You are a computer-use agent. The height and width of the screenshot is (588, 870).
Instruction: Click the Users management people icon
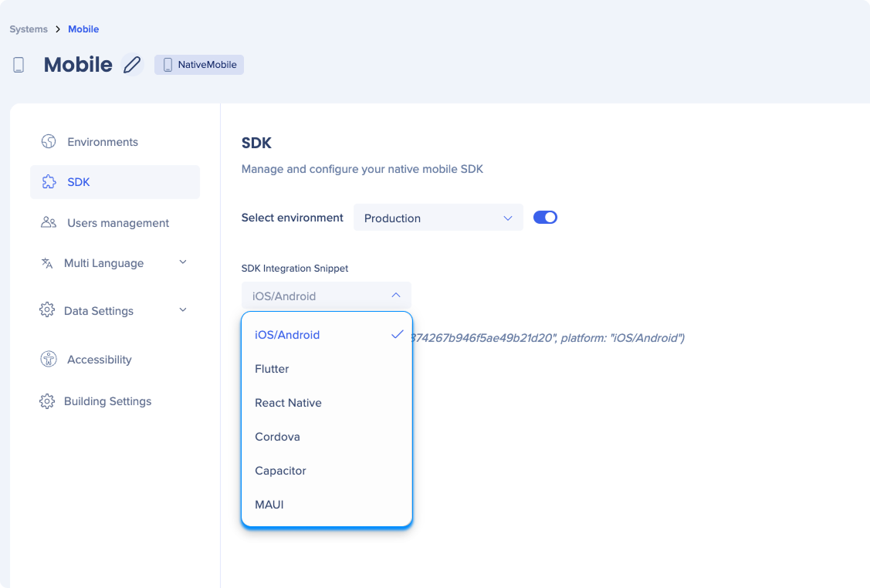click(x=49, y=222)
